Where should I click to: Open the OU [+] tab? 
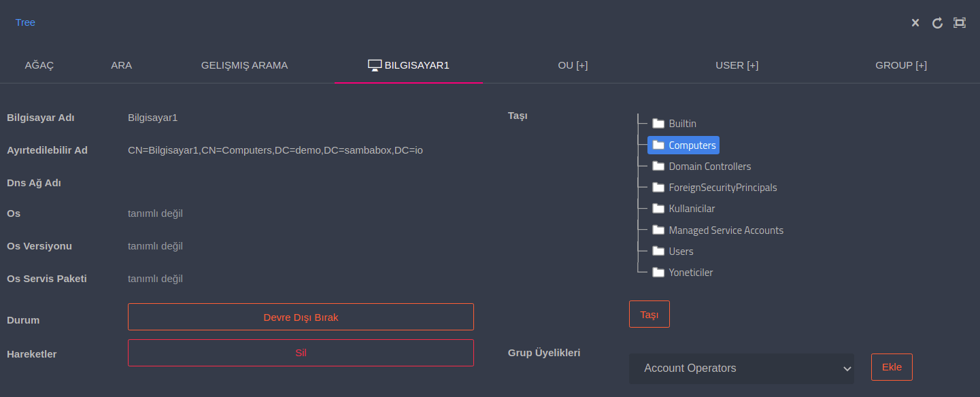pos(573,65)
